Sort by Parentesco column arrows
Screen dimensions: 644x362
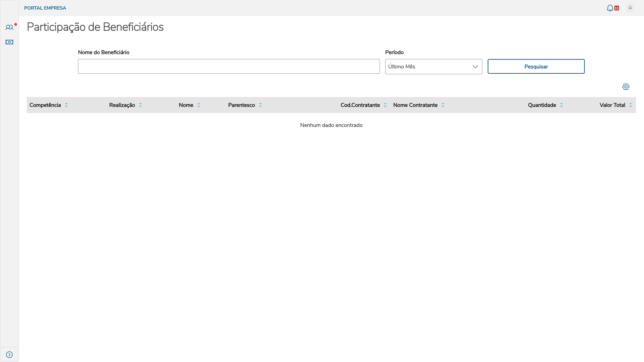click(260, 105)
